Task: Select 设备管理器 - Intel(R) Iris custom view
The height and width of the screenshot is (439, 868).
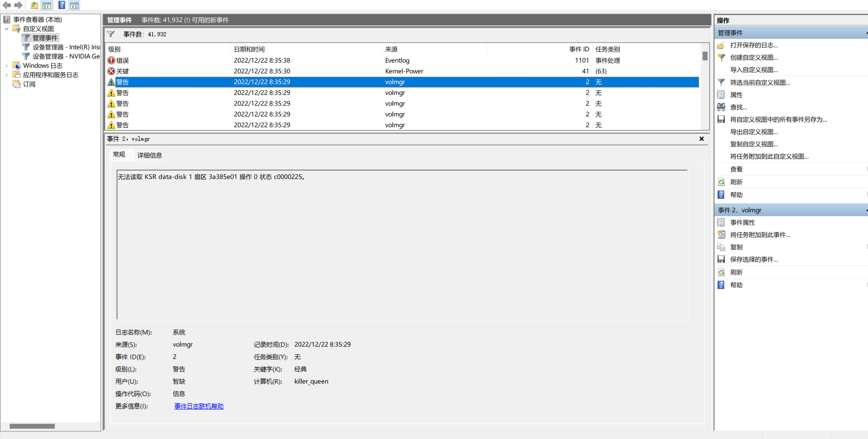Action: 66,47
